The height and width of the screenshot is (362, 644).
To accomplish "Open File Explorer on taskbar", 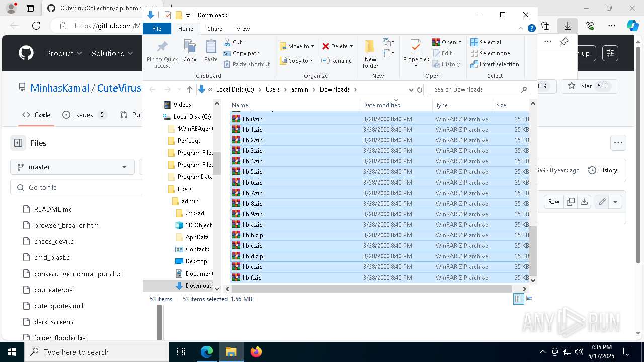I will [x=231, y=352].
